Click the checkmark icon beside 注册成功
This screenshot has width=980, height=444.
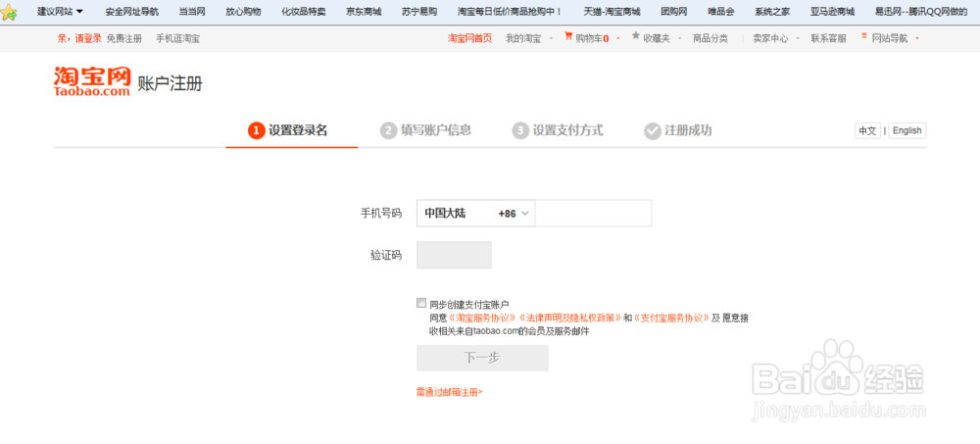pos(653,130)
